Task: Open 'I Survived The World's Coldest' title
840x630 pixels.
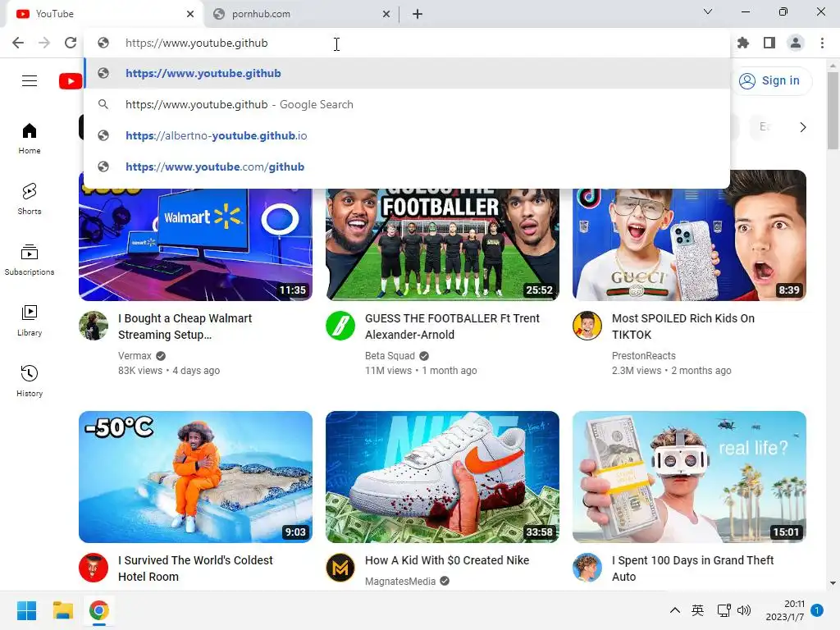Action: 195,568
